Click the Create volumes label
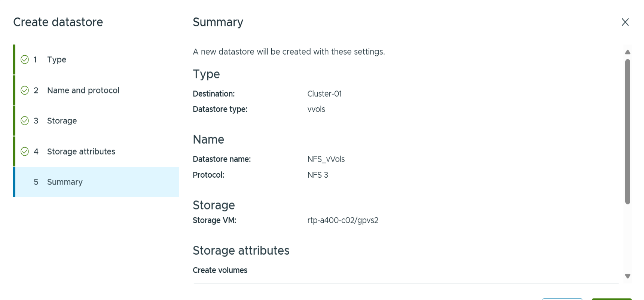644x300 pixels. (x=220, y=270)
